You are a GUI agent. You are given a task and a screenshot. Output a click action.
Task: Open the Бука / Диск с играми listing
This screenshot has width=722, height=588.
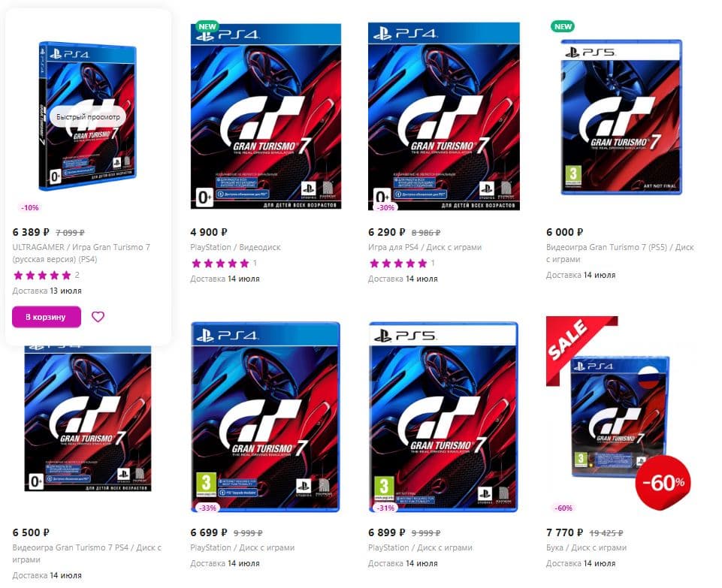tap(586, 547)
